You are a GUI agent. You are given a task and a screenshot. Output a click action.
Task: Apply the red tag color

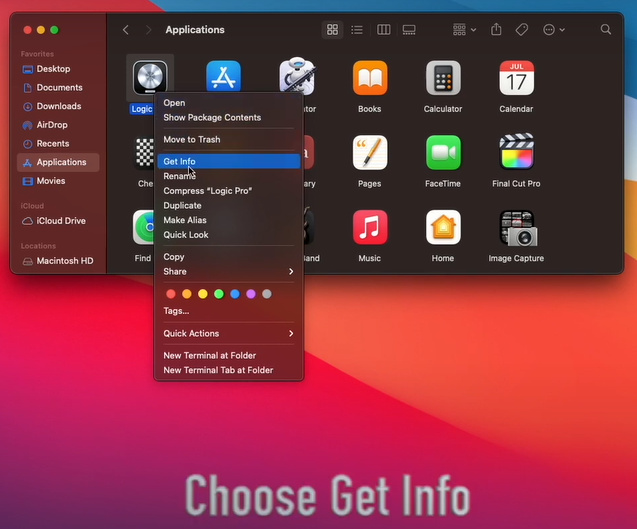pos(171,294)
